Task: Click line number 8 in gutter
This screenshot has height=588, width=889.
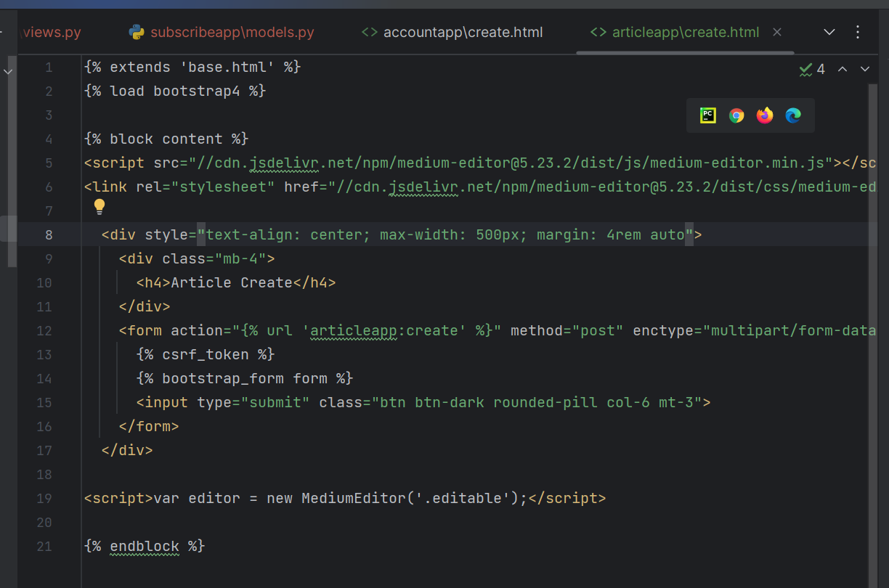Action: coord(49,234)
